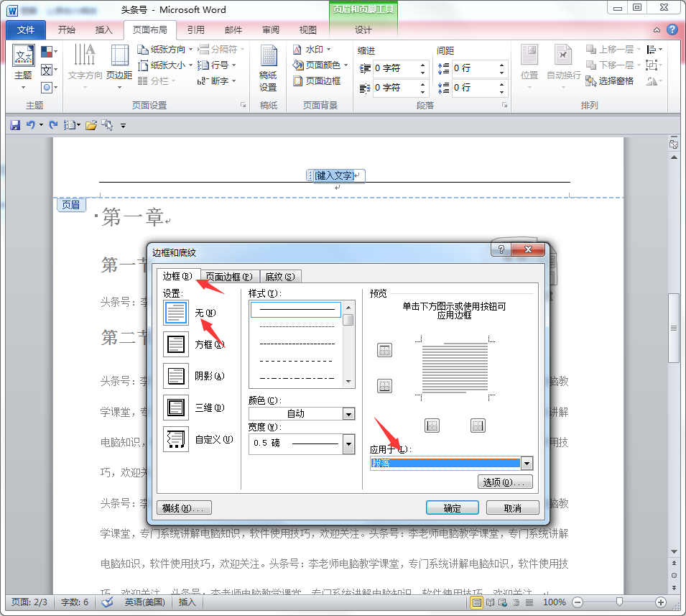Increase the spacing before 0 行 stepper
The height and width of the screenshot is (616, 686).
[502, 65]
